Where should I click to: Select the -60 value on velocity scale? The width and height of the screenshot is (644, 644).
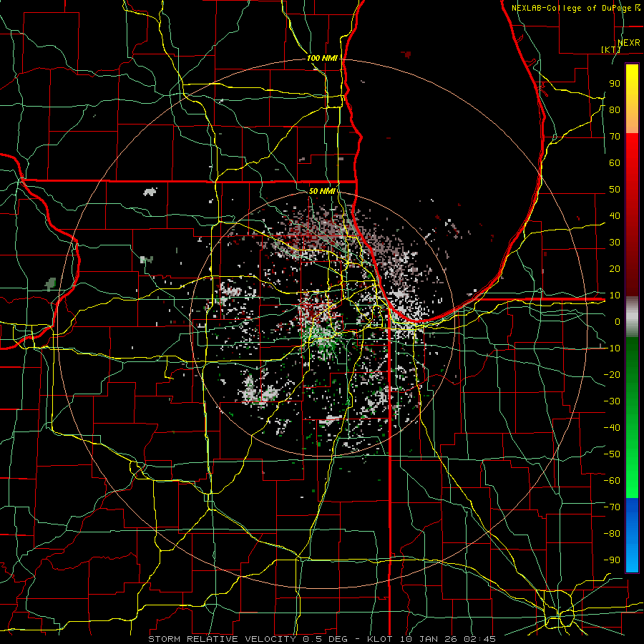pyautogui.click(x=612, y=481)
